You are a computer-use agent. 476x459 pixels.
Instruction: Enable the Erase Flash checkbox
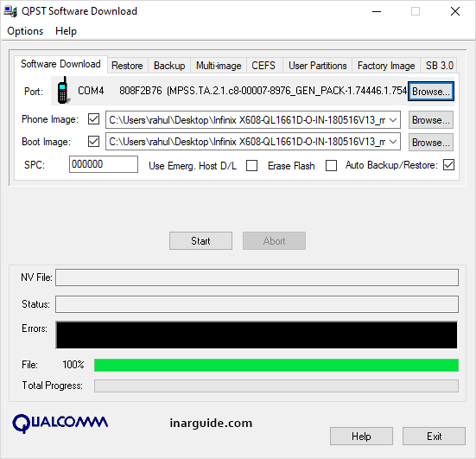(331, 166)
